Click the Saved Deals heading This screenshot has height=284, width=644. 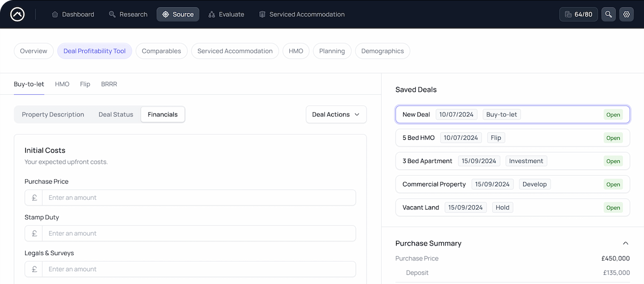click(x=416, y=89)
